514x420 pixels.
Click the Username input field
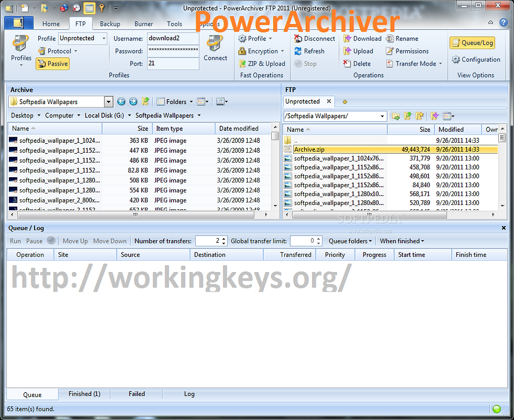[x=173, y=38]
